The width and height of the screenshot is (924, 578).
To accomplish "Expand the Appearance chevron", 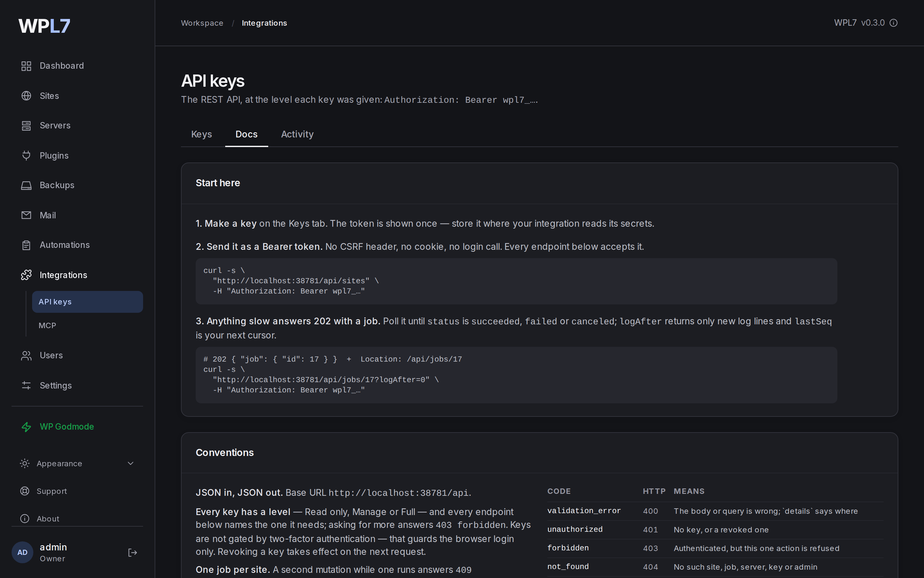I will (x=130, y=463).
